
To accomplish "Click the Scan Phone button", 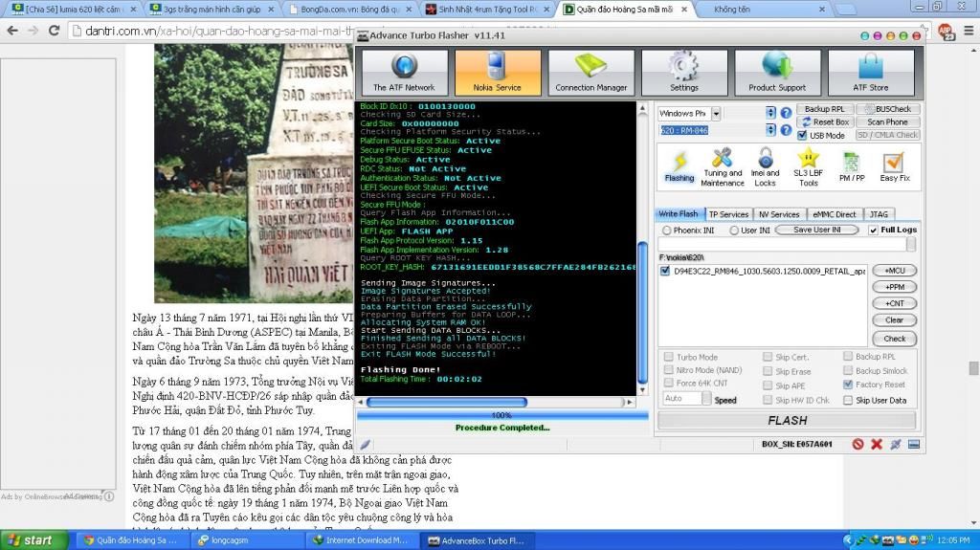I will (888, 121).
